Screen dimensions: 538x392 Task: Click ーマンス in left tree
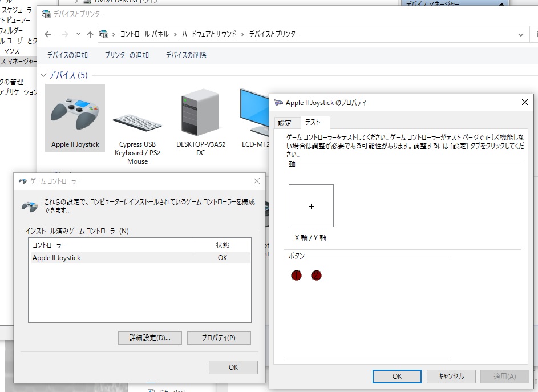(10, 51)
